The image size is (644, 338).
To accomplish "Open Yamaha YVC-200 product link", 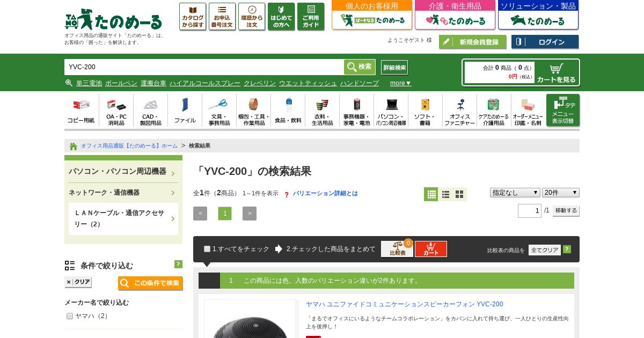I will click(x=405, y=304).
